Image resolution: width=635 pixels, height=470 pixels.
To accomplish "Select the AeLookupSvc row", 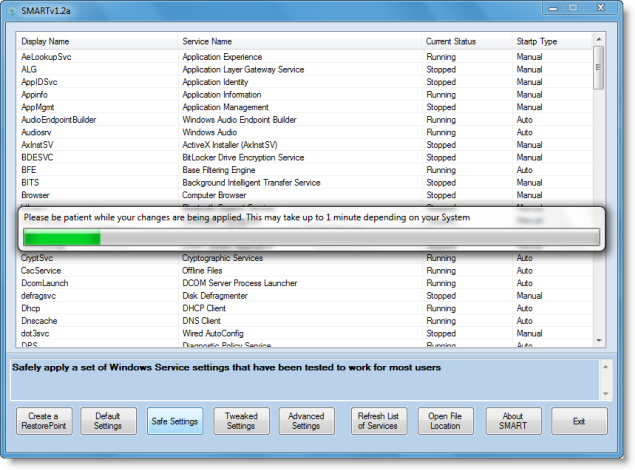I will coord(304,57).
